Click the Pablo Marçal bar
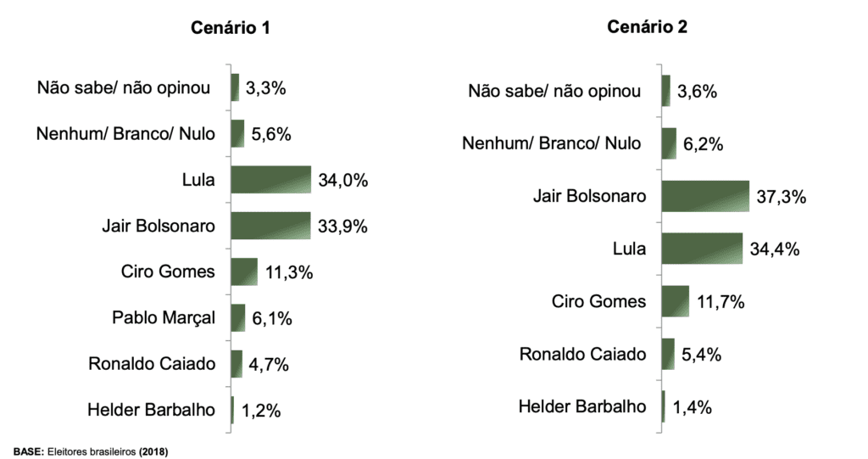Viewport: 868px width, 459px height. coord(238,318)
